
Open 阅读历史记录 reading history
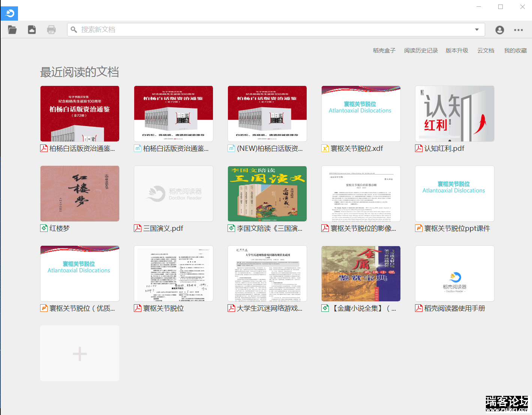tap(421, 51)
